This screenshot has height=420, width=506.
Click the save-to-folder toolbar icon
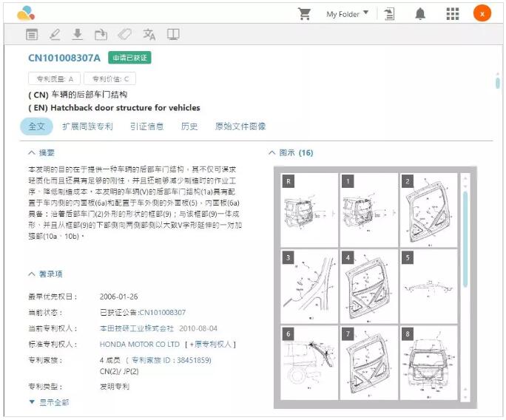[x=101, y=35]
